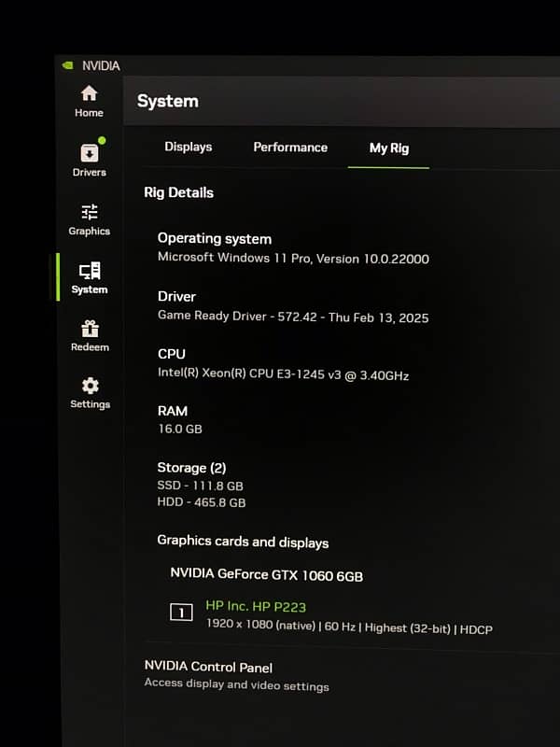The image size is (560, 747).
Task: Click the Storage (2) heading
Action: click(x=191, y=468)
